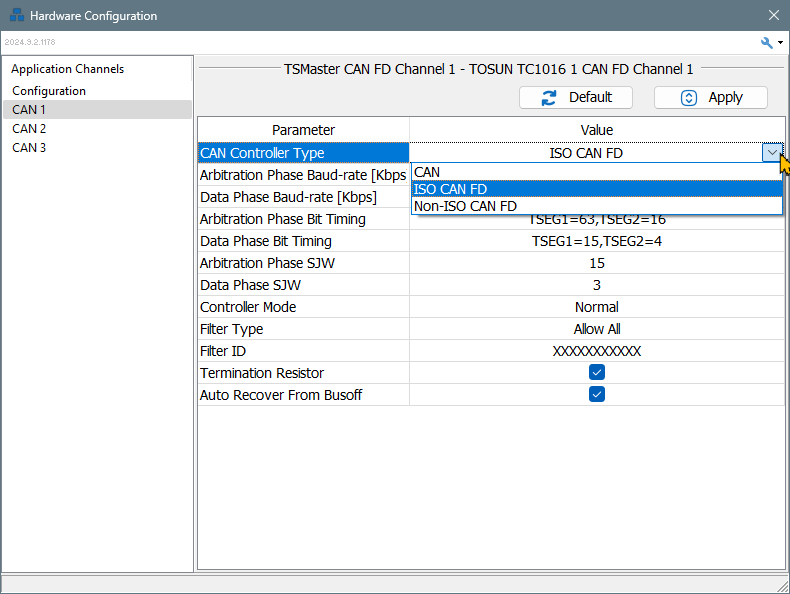Choose CAN from the controller type list

(597, 172)
